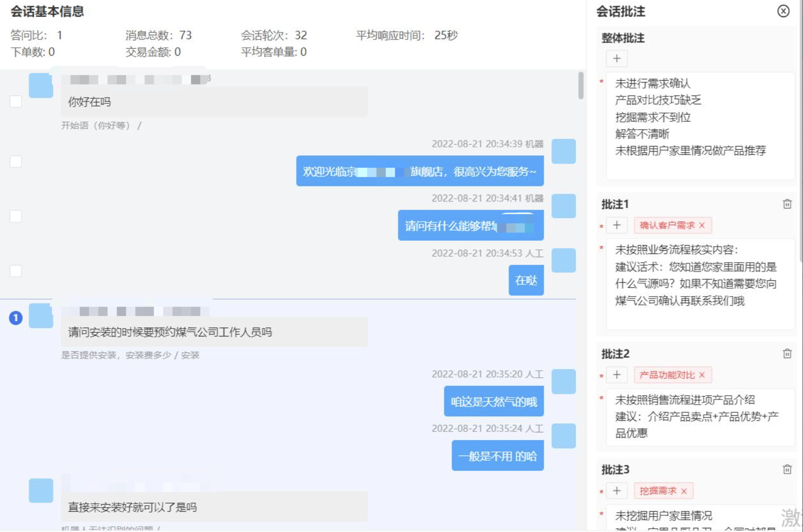The width and height of the screenshot is (803, 532).
Task: Click the timestamp 2022-08-21 20:34:53 人工
Action: [487, 253]
